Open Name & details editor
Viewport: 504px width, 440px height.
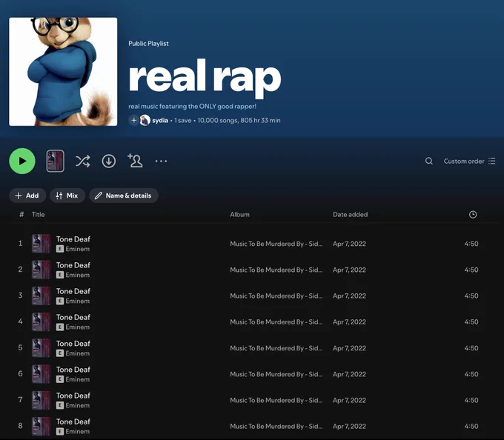(124, 196)
